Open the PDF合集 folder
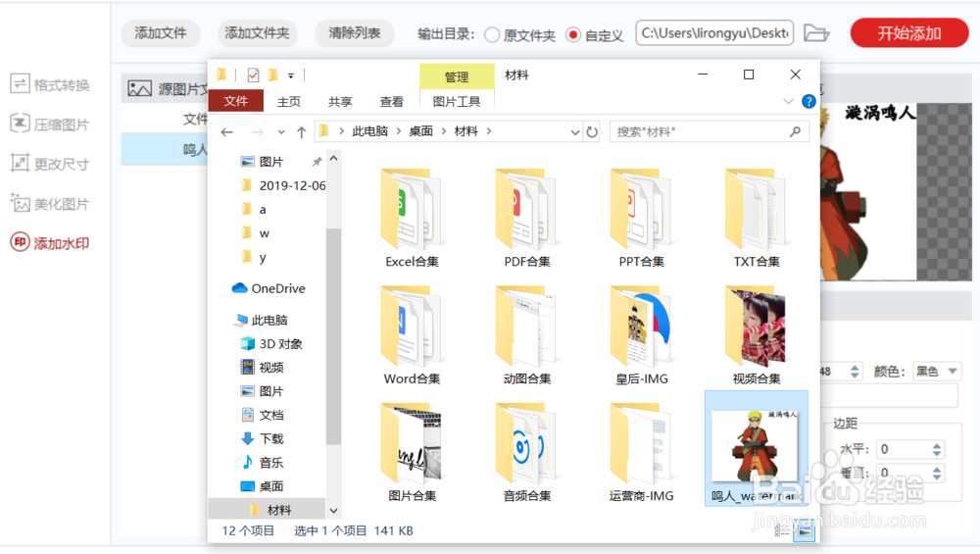The width and height of the screenshot is (980, 554). pyautogui.click(x=527, y=219)
